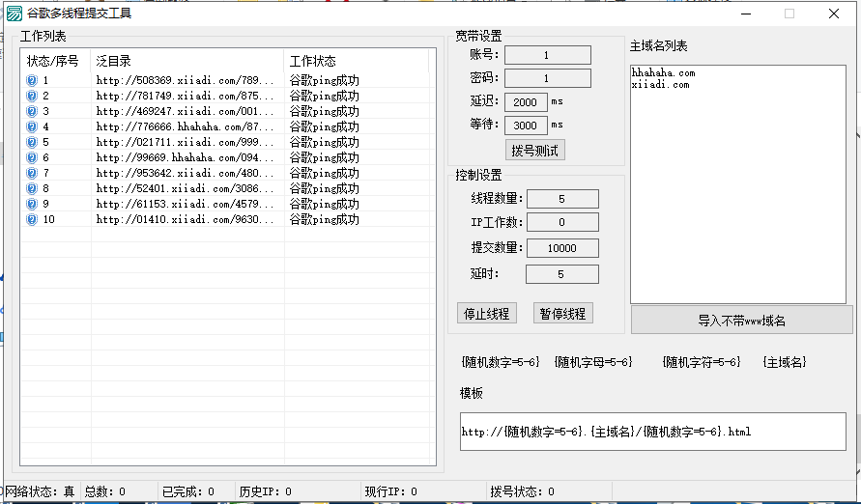Close the 谷歌多线程提交工具 window
Viewport: 861px width, 504px height.
coord(834,14)
